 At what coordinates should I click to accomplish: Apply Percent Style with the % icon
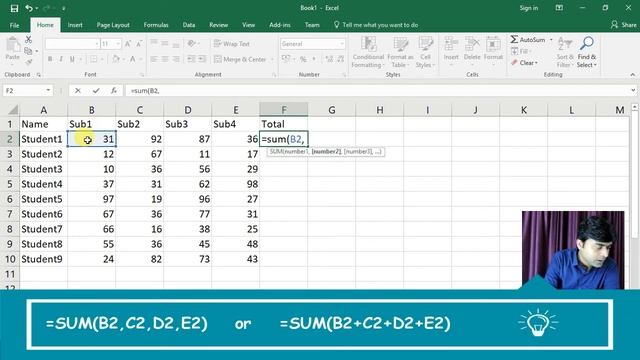[303, 59]
